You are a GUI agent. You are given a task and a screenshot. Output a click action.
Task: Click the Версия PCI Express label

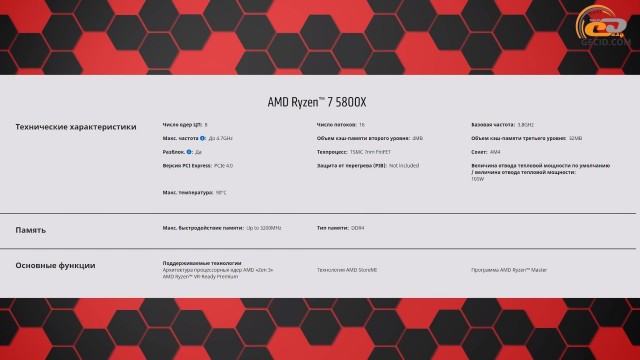187,166
